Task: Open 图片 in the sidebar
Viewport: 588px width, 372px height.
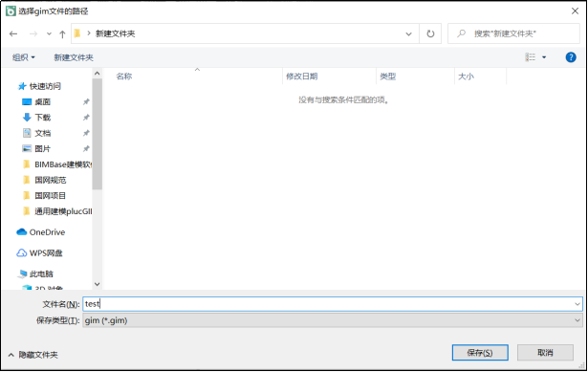Action: tap(42, 149)
